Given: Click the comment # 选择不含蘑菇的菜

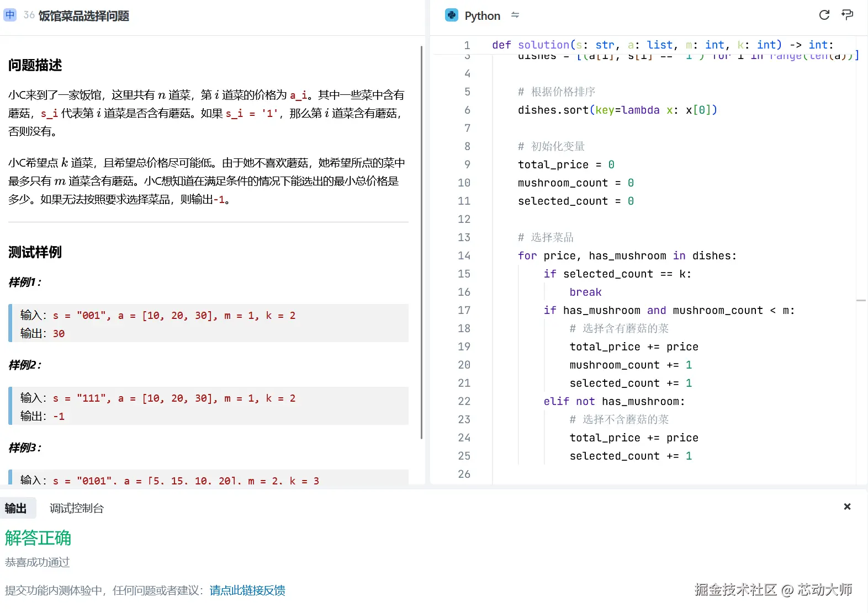Looking at the screenshot, I should (619, 419).
